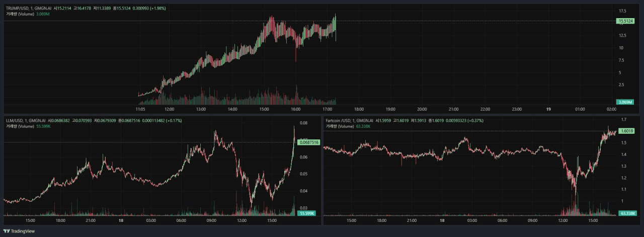Click 19:00 on the TRUMP time axis

390,109
